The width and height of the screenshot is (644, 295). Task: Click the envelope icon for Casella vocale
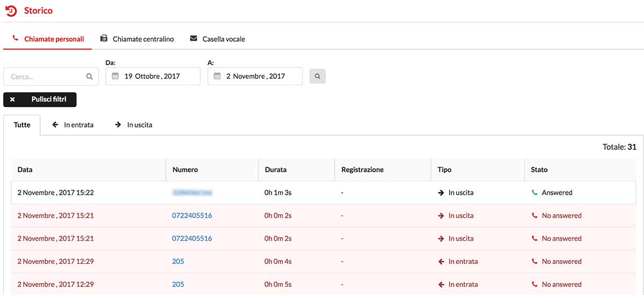(194, 39)
